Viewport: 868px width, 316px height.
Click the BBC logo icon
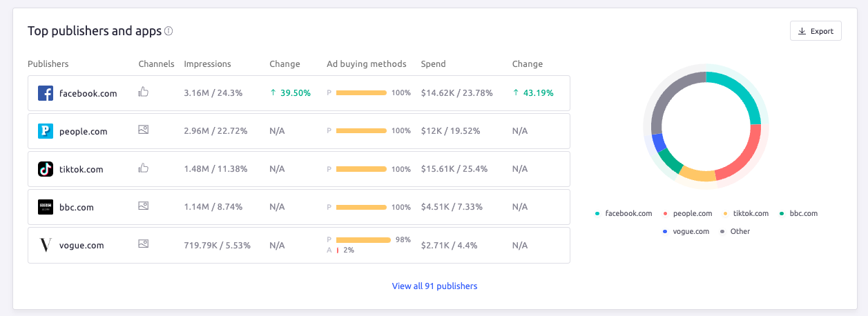click(x=46, y=207)
